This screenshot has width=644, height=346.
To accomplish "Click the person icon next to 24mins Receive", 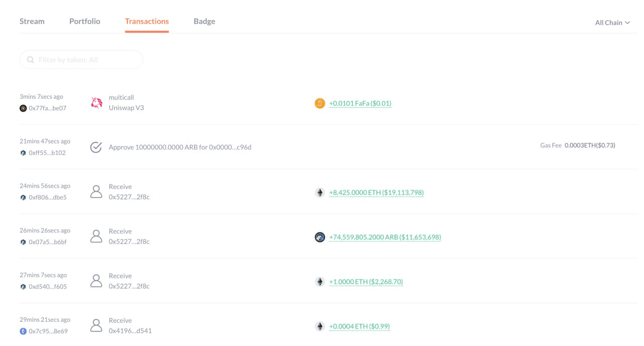I will coord(96,192).
